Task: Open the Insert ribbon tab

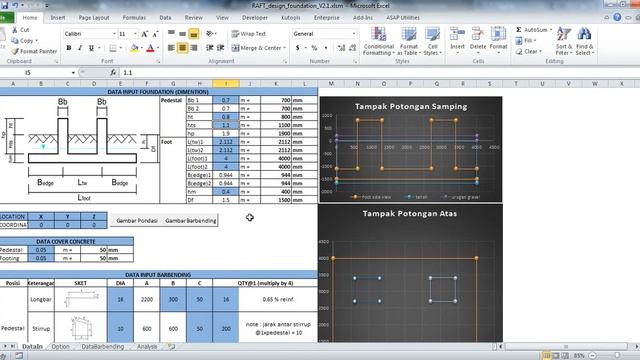Action: point(58,18)
